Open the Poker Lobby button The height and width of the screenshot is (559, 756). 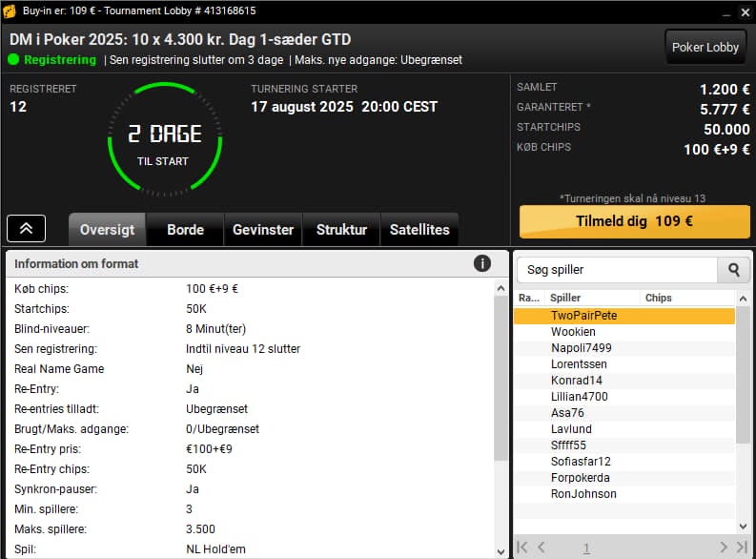pyautogui.click(x=705, y=48)
